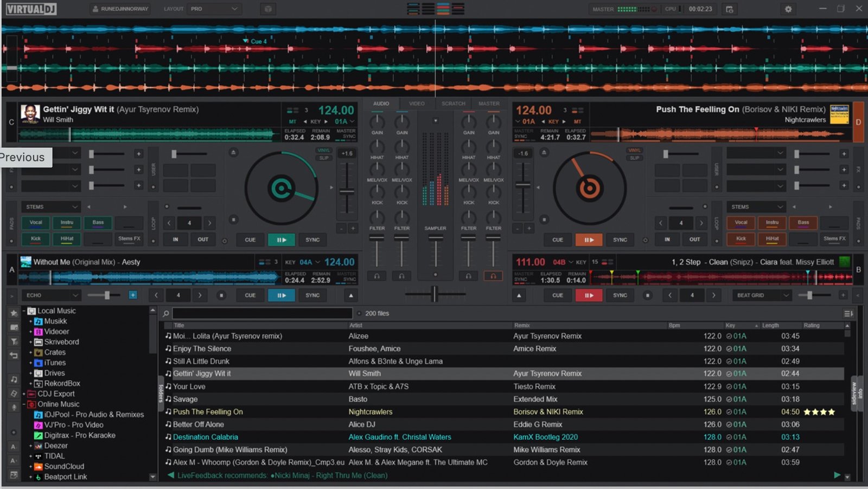Image resolution: width=868 pixels, height=489 pixels.
Task: Open key 01A dropdown on deck C
Action: [344, 121]
